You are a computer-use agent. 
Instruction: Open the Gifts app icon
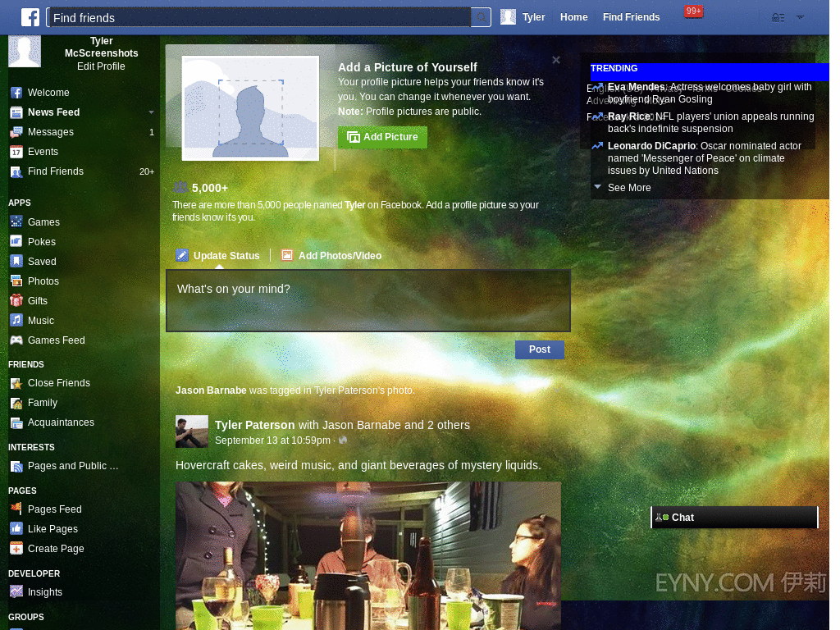pos(16,300)
